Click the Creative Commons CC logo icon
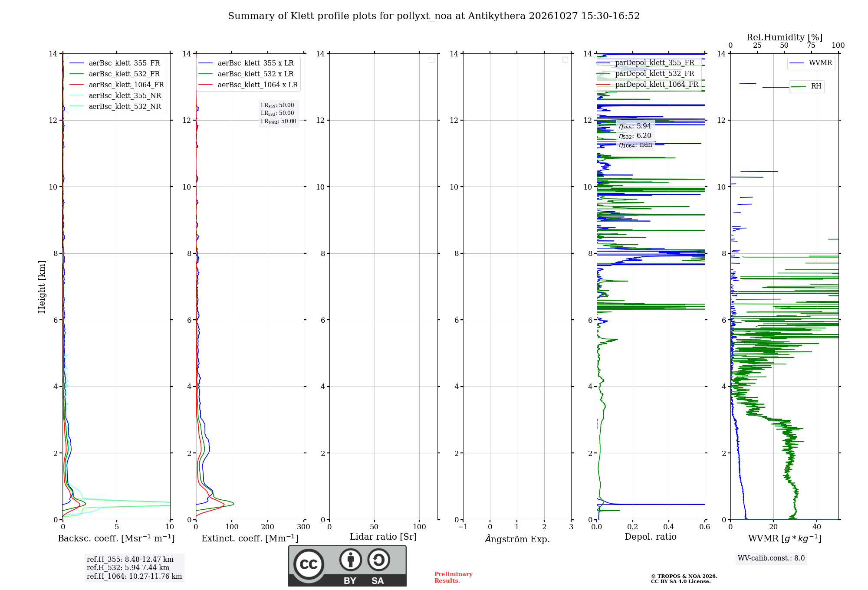The image size is (868, 590). pyautogui.click(x=309, y=564)
